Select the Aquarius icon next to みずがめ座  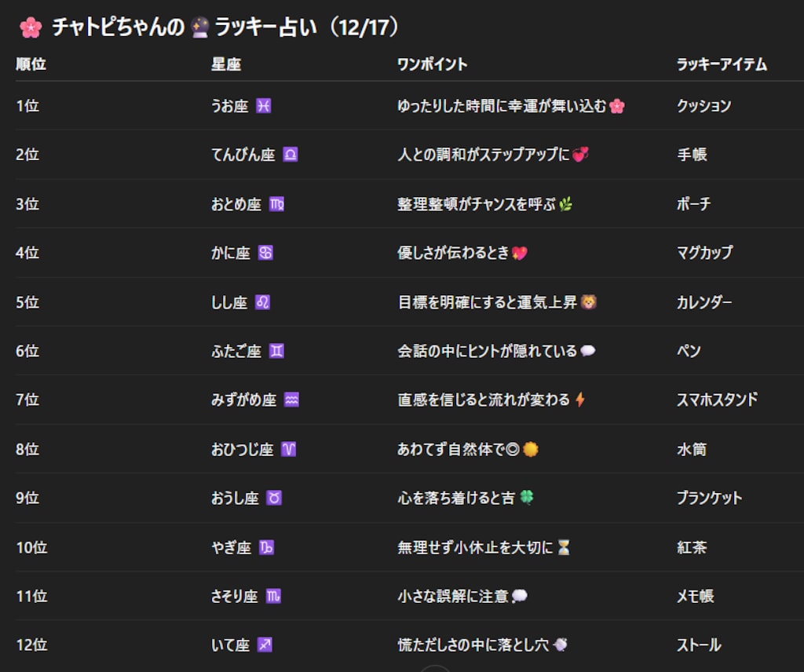tap(291, 400)
